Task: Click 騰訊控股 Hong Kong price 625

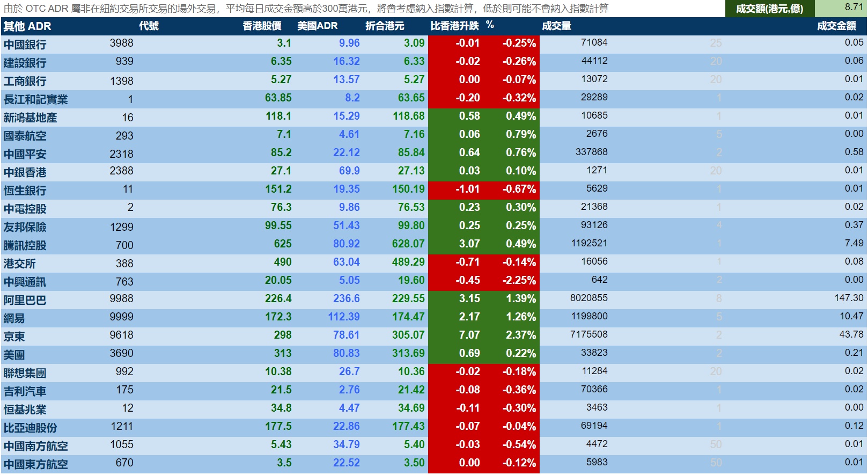Action: click(x=283, y=244)
